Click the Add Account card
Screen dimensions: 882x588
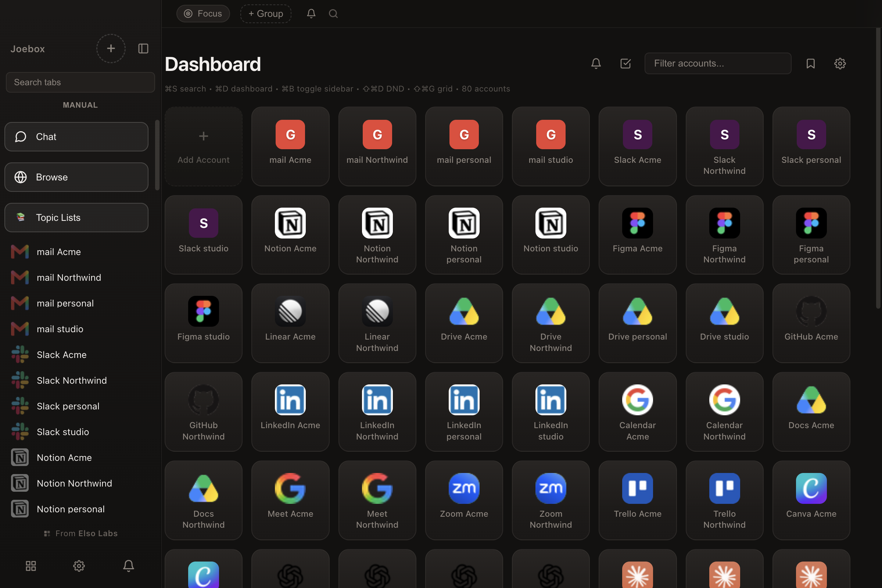(204, 146)
